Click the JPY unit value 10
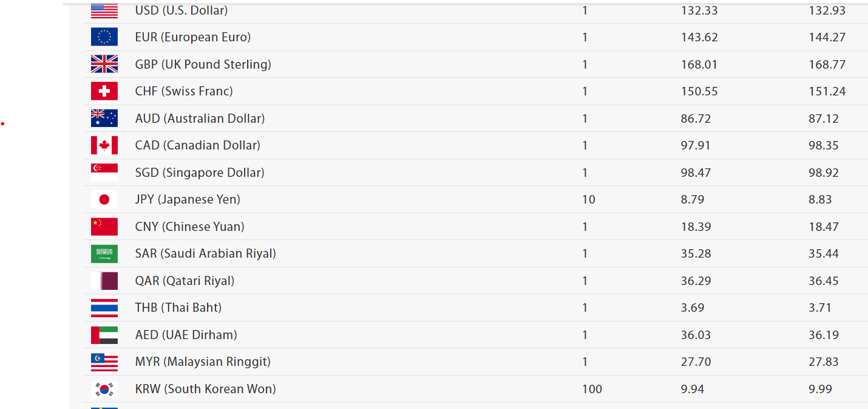The width and height of the screenshot is (868, 409). click(589, 199)
